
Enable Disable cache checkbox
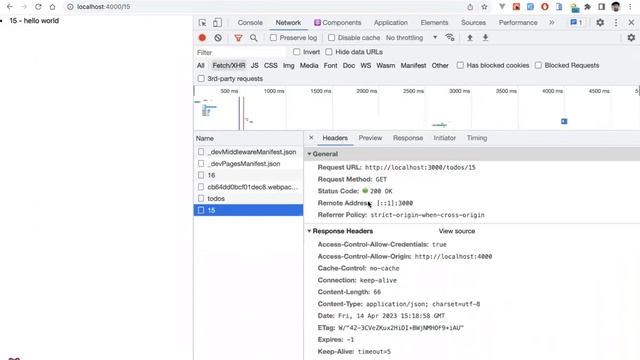click(331, 38)
